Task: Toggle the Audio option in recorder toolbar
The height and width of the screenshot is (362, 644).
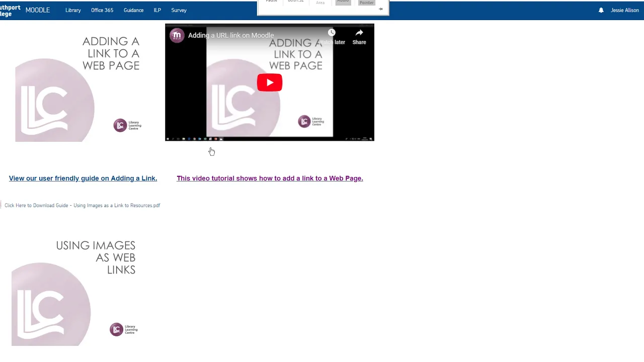Action: [x=343, y=2]
